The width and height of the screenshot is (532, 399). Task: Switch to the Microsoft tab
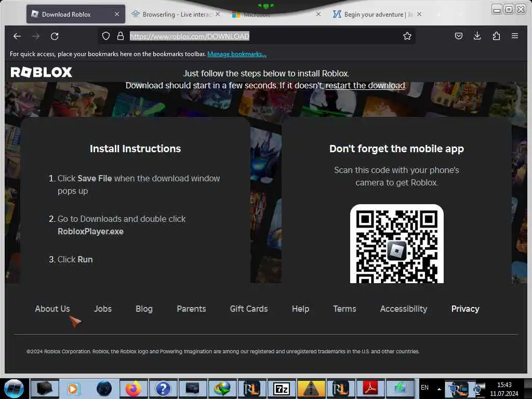[275, 14]
